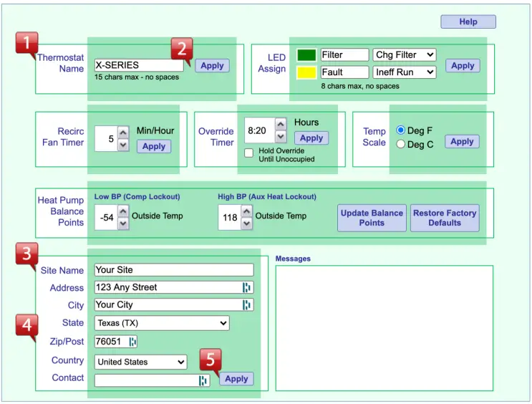This screenshot has width=532, height=404.
Task: Edit the Zip/Post field 76051
Action: [x=116, y=341]
